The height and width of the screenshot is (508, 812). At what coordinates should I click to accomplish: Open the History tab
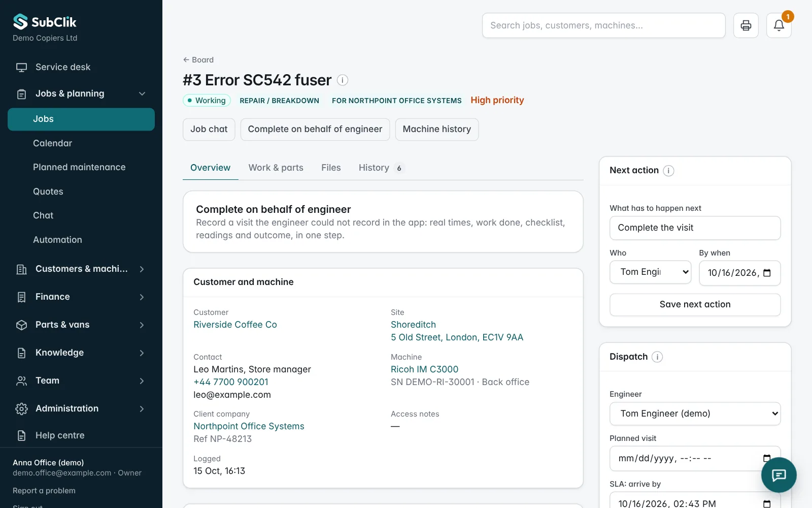[381, 168]
